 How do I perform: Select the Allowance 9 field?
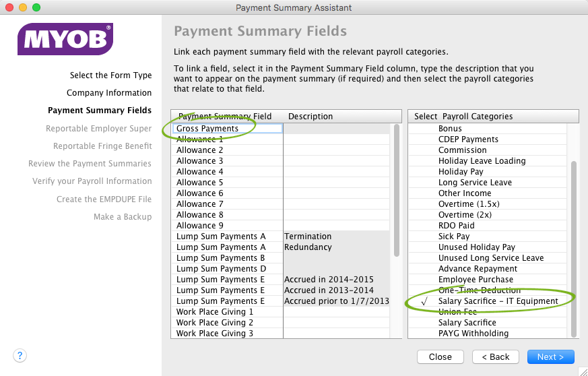click(227, 226)
